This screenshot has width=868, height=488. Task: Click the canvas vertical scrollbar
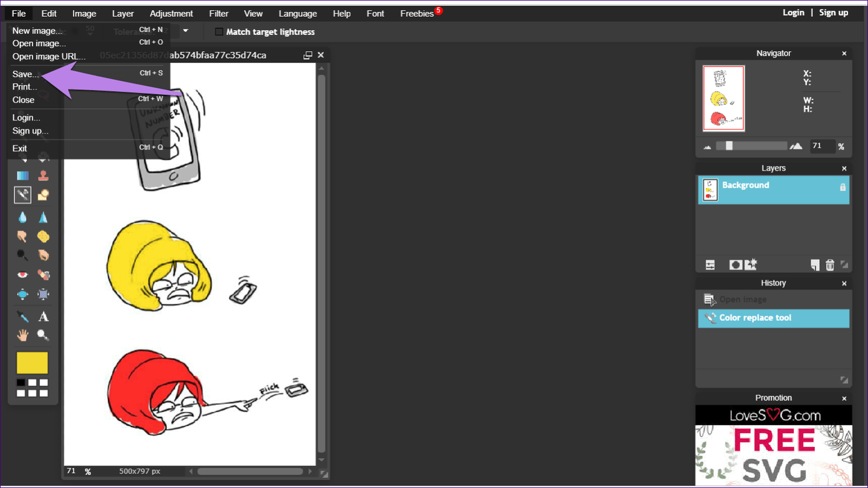point(322,262)
